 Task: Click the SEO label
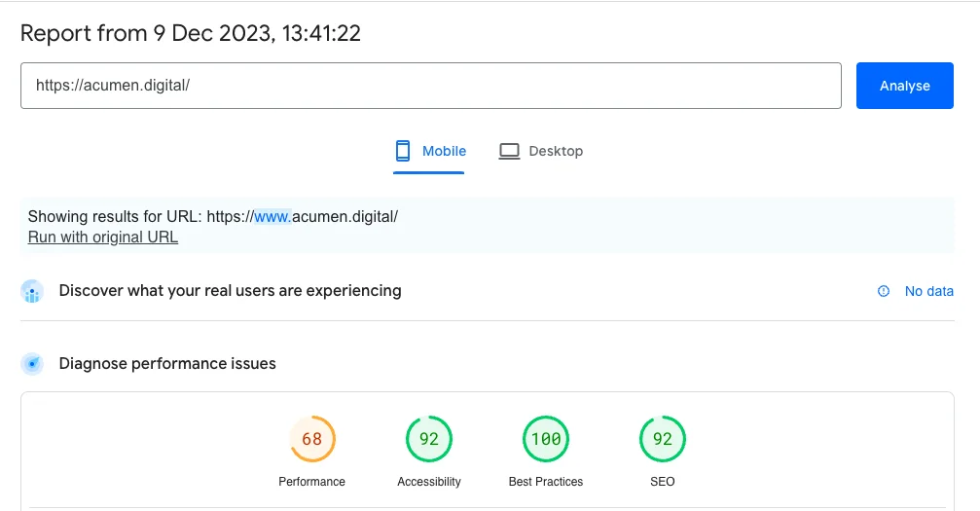tap(663, 482)
